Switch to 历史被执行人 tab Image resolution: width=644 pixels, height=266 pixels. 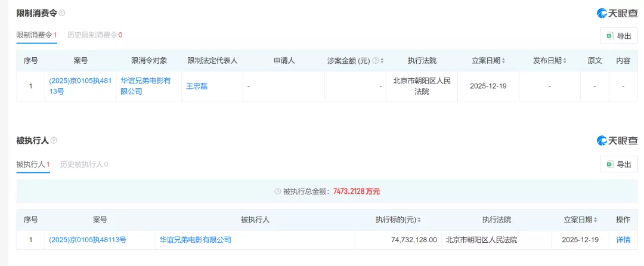tap(84, 164)
